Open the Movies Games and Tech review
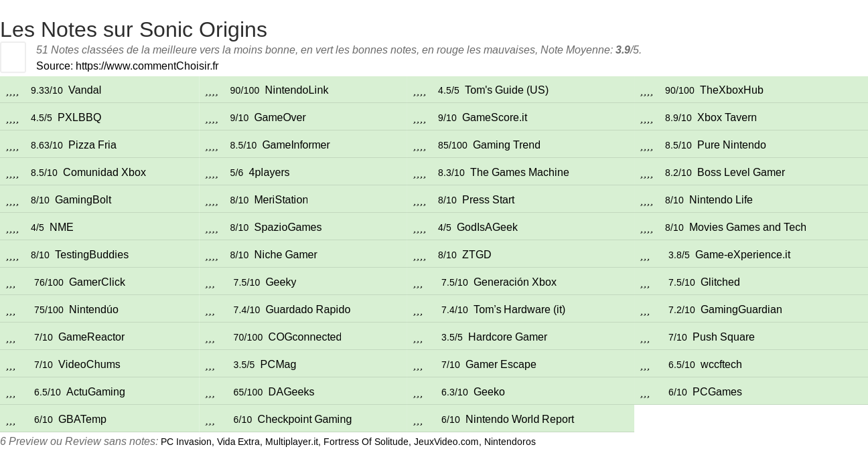The height and width of the screenshot is (449, 868). [x=747, y=228]
